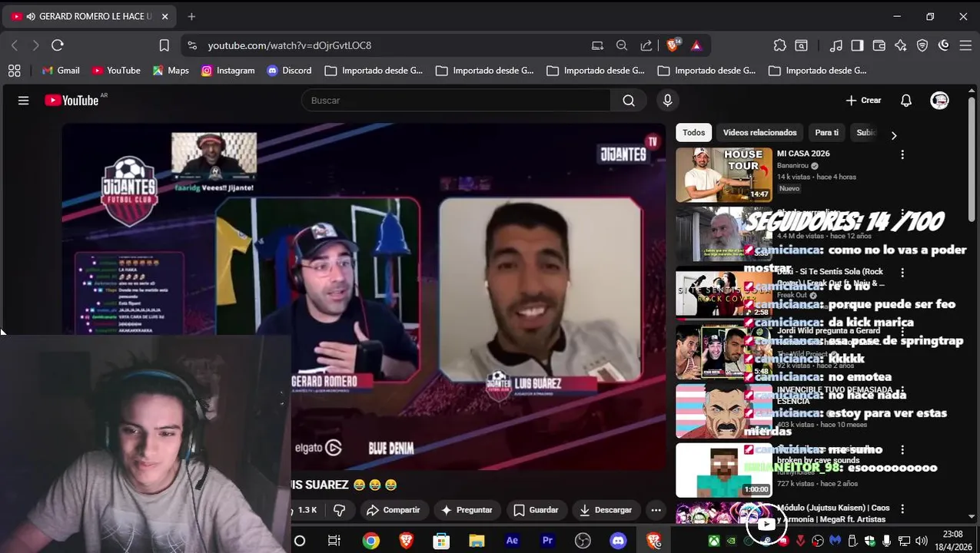Select the Todos filter chip
Viewport: 980px width, 553px height.
[x=693, y=133]
